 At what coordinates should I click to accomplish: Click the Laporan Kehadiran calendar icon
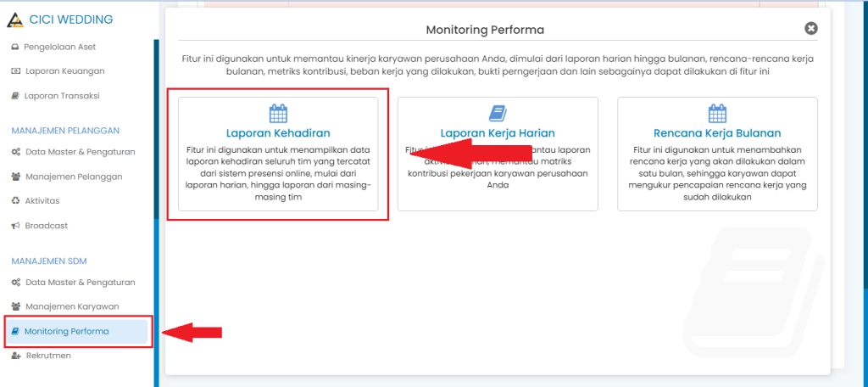coord(278,114)
